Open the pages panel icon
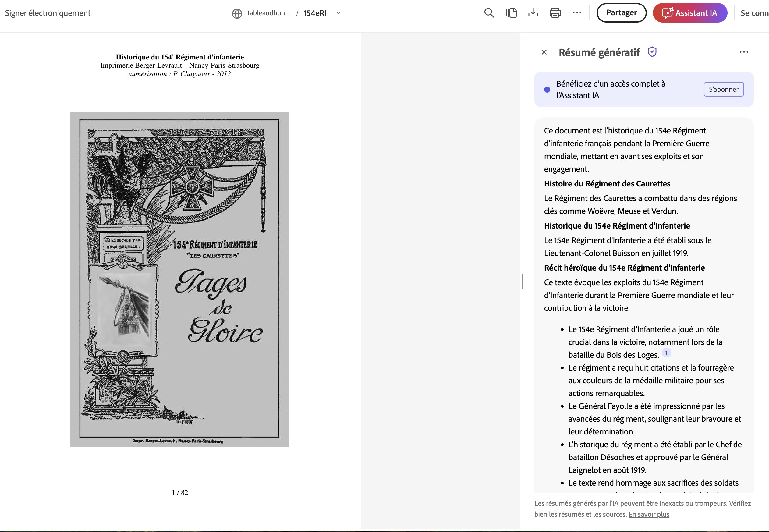 511,13
